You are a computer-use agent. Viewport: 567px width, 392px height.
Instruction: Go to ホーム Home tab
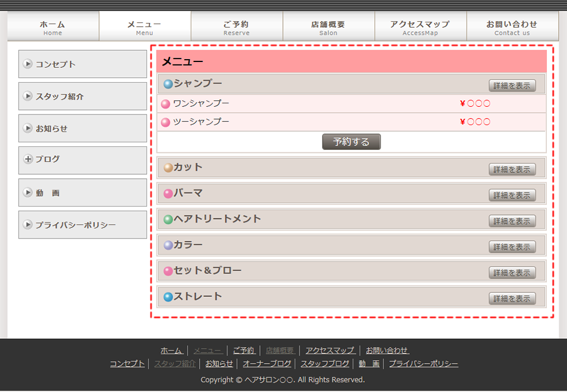click(x=53, y=26)
